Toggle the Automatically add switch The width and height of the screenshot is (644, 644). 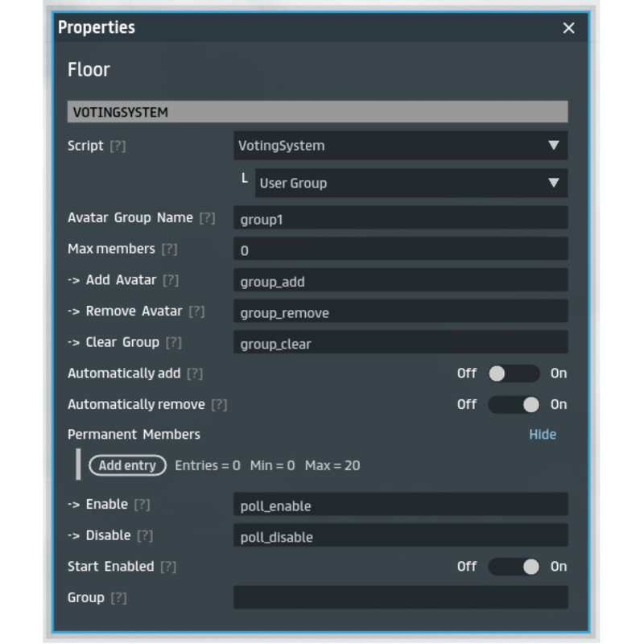pyautogui.click(x=514, y=374)
